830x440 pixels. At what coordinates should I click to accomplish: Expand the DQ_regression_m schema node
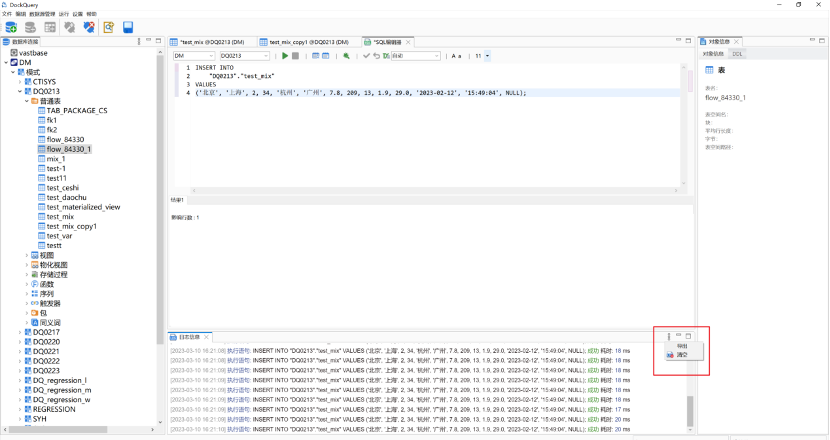pyautogui.click(x=20, y=390)
